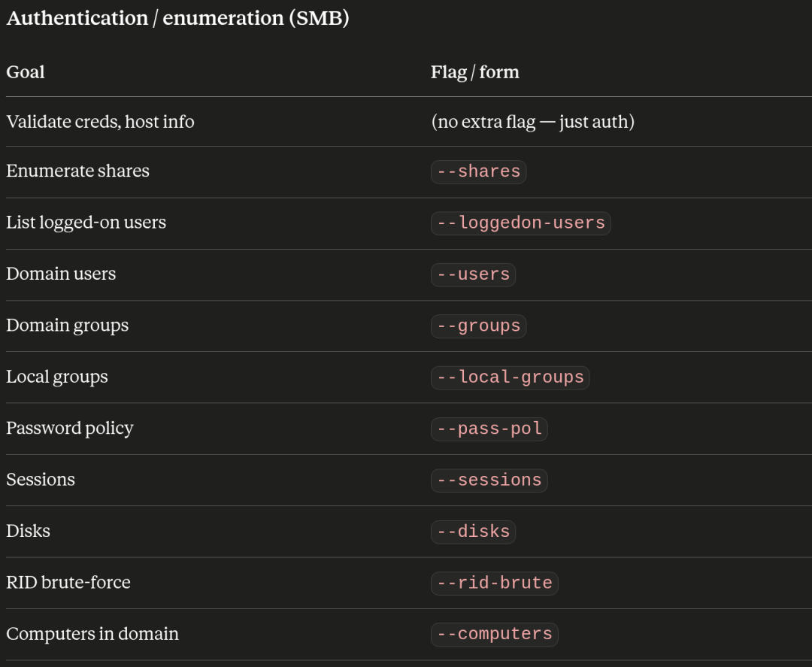Select the 'Domain groups' cell

68,325
